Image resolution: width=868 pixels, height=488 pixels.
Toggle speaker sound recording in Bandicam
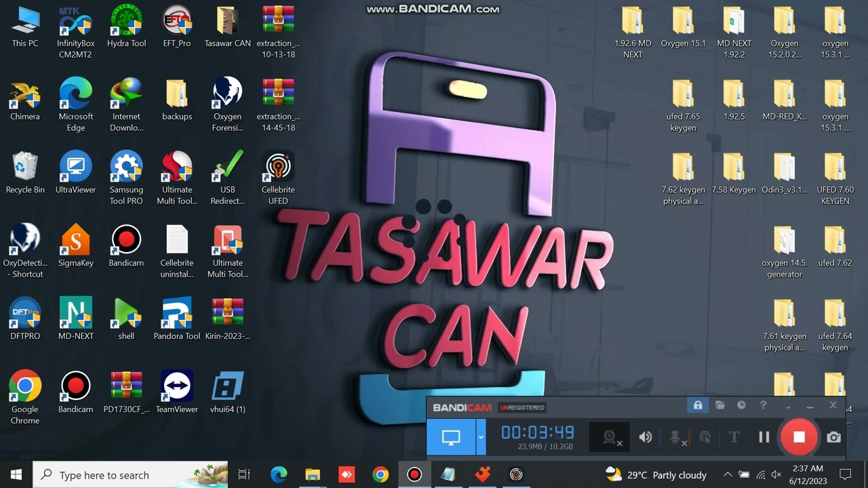coord(645,437)
